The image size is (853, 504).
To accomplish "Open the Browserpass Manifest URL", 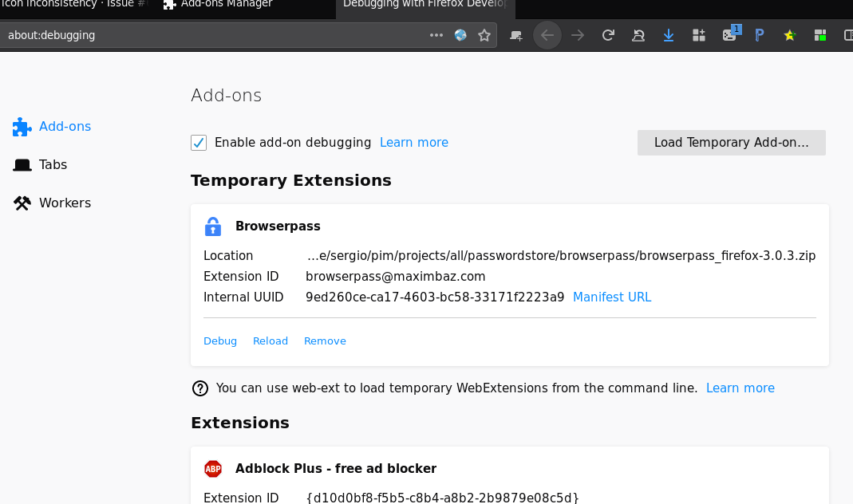I will pyautogui.click(x=612, y=297).
